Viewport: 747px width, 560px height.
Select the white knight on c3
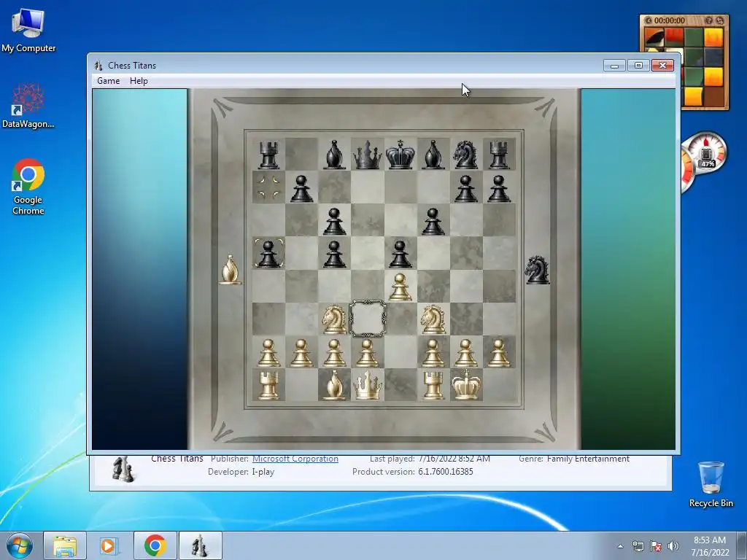tap(334, 319)
